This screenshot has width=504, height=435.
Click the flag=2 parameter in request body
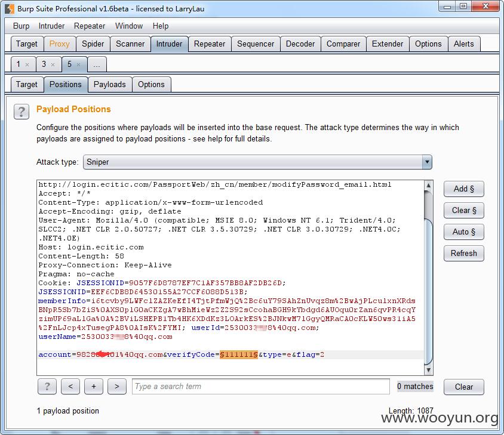point(311,354)
